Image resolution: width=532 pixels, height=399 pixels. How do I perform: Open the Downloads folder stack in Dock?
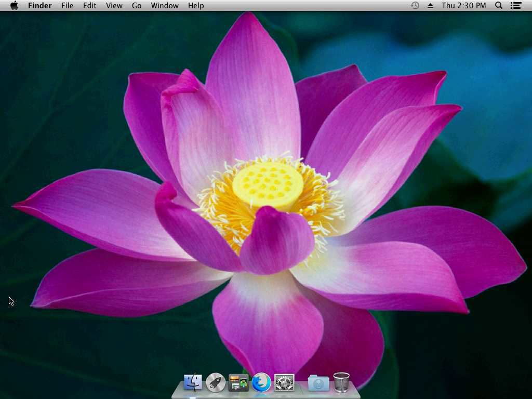318,383
